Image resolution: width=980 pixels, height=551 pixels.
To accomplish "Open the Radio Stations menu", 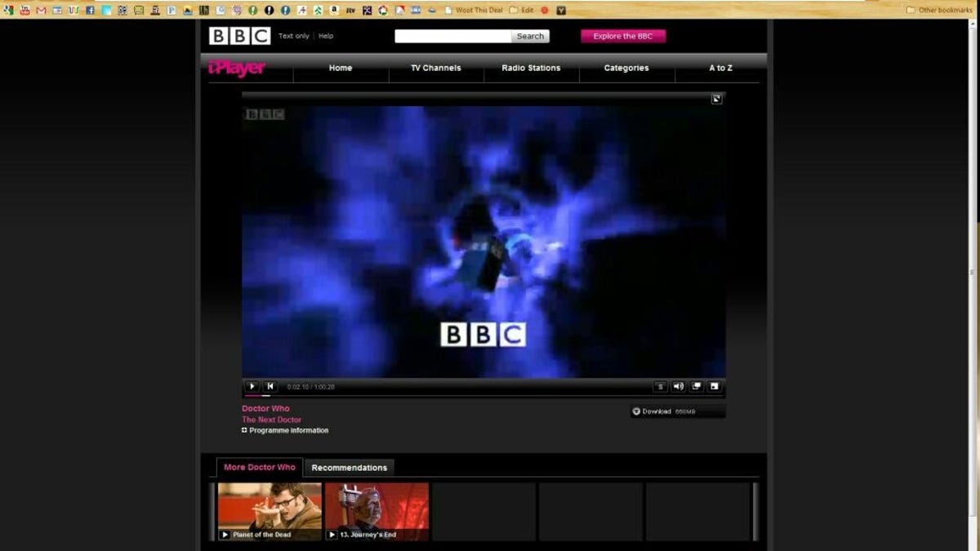I will point(531,68).
